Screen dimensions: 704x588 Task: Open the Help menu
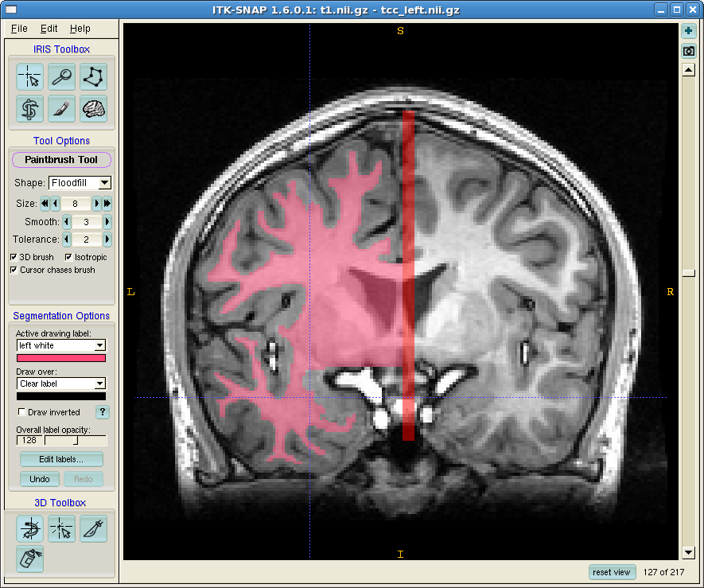click(80, 29)
